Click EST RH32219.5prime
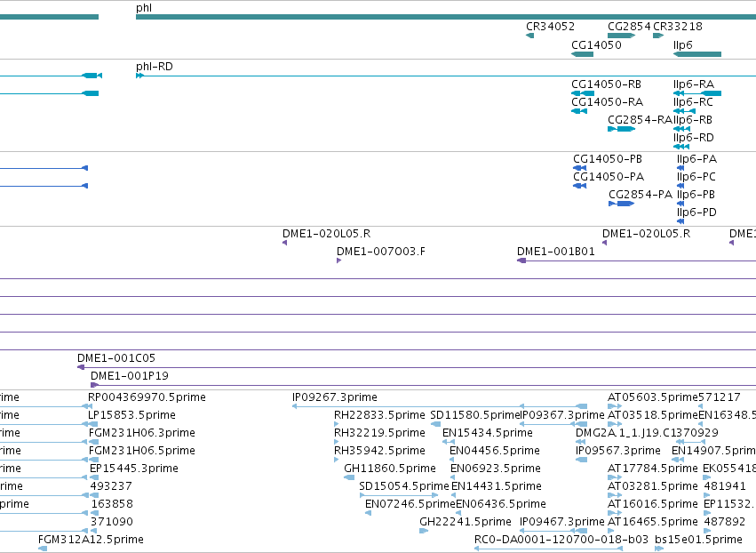This screenshot has height=553, width=756. click(x=379, y=433)
